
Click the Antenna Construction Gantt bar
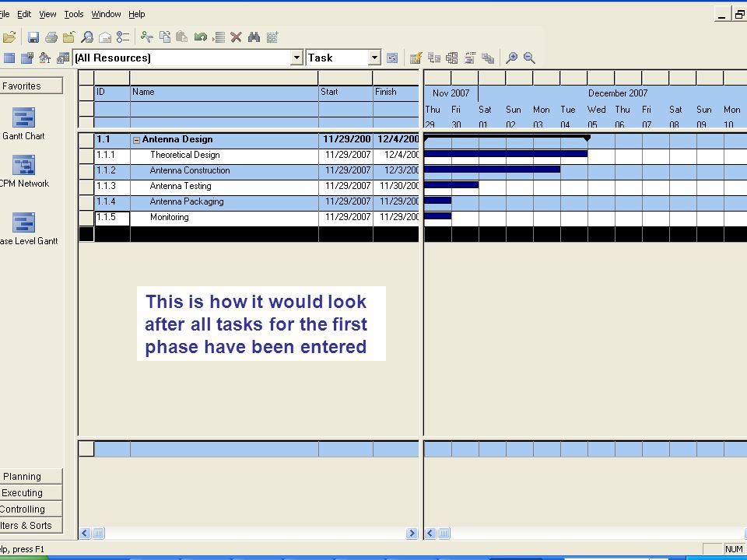[492, 169]
